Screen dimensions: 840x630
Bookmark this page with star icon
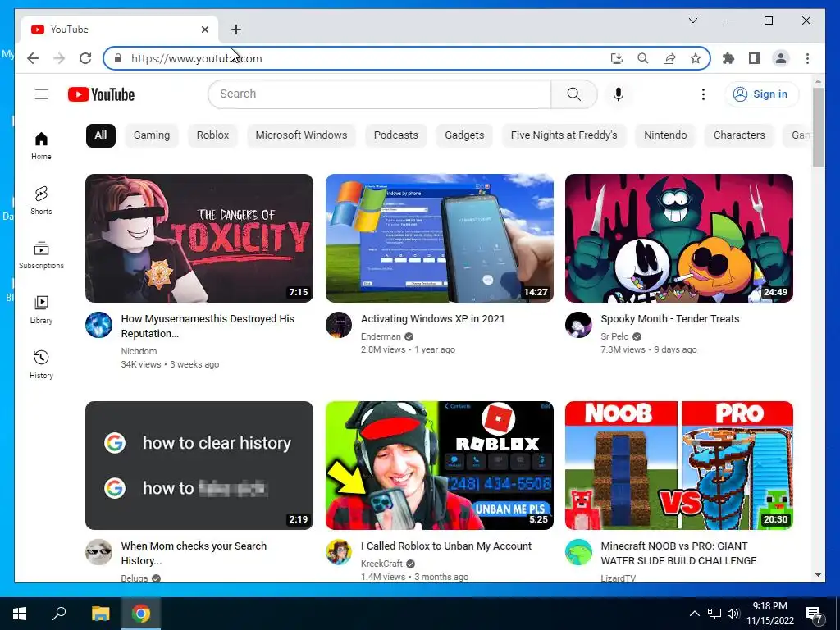[x=696, y=58]
